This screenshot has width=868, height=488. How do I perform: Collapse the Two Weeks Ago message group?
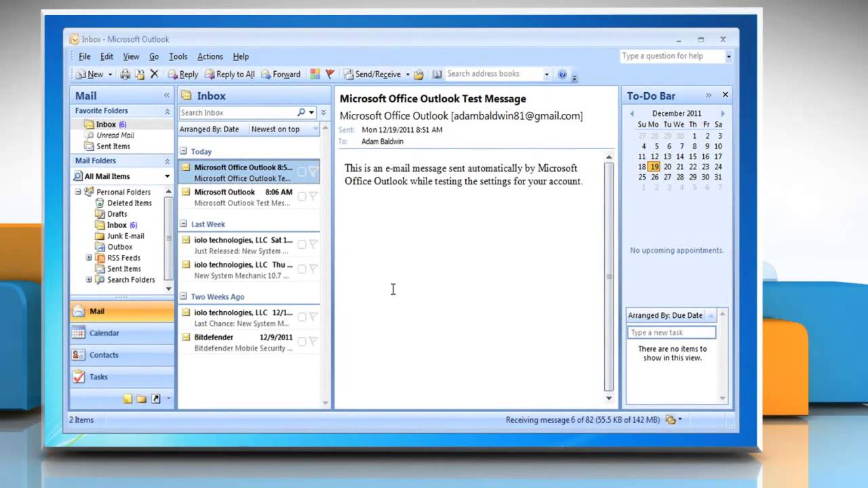183,297
